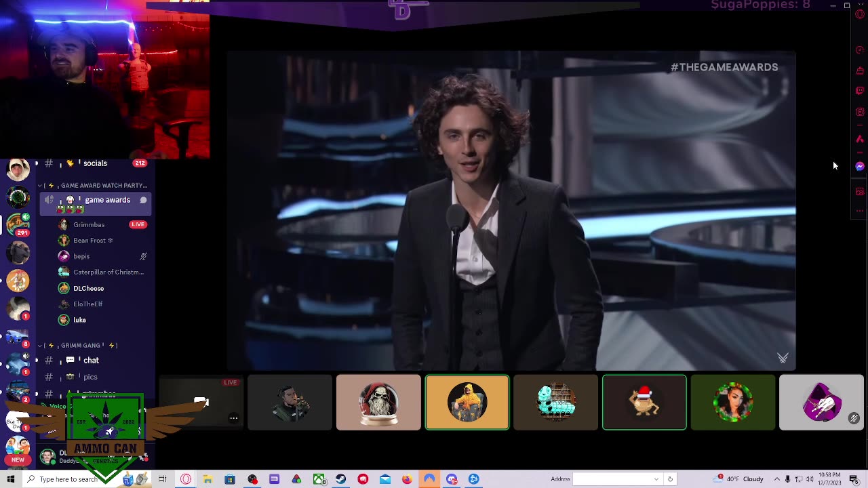
Task: Open the server with the 8 badge
Action: click(x=18, y=337)
